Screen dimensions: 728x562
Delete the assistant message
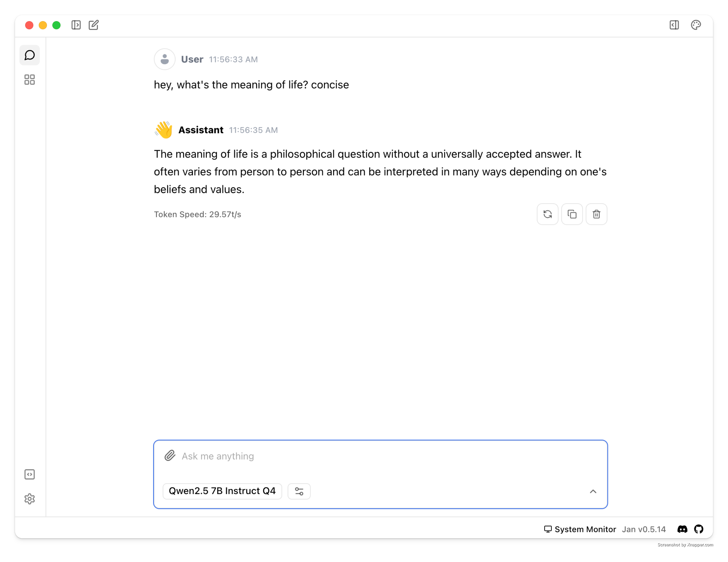(596, 214)
